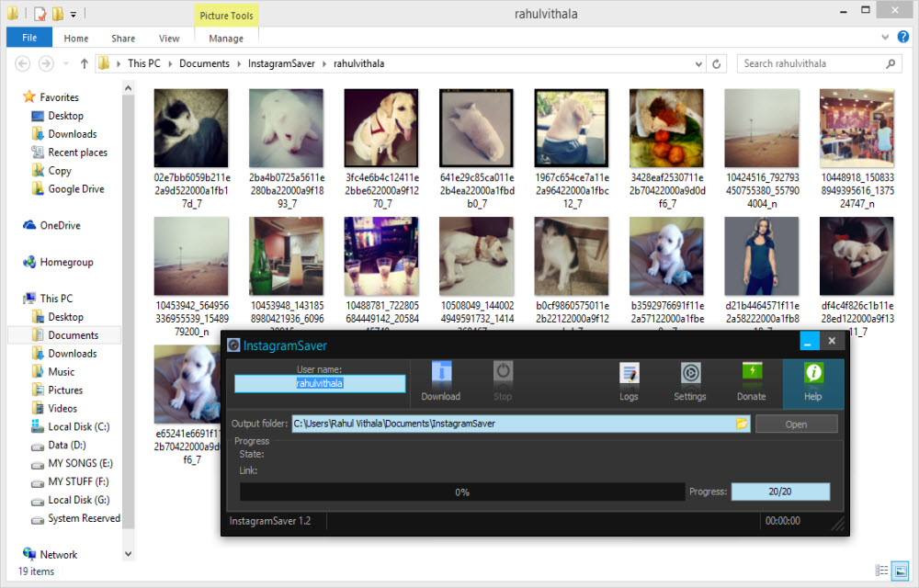The height and width of the screenshot is (588, 919).
Task: Click the Explorer Help question mark icon
Action: (903, 37)
